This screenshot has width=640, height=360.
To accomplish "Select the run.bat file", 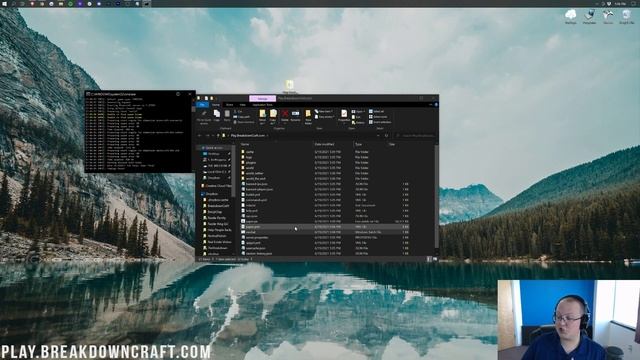I will (x=251, y=232).
